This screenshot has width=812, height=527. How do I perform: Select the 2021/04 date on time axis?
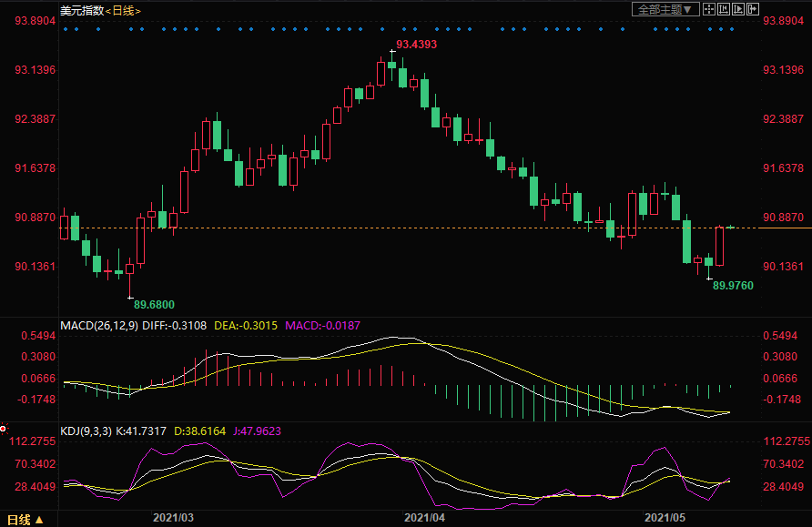point(423,518)
